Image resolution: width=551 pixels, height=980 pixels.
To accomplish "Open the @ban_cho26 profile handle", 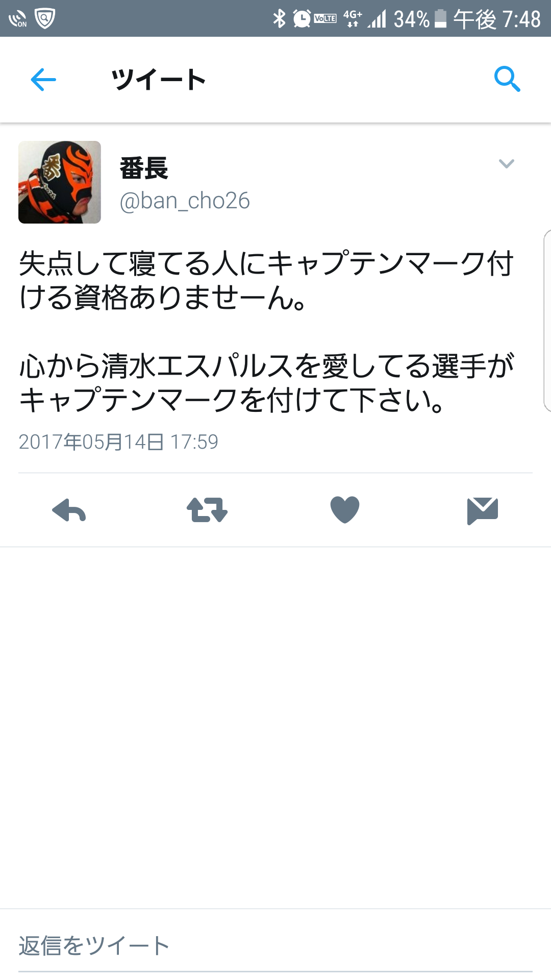I will pos(185,201).
